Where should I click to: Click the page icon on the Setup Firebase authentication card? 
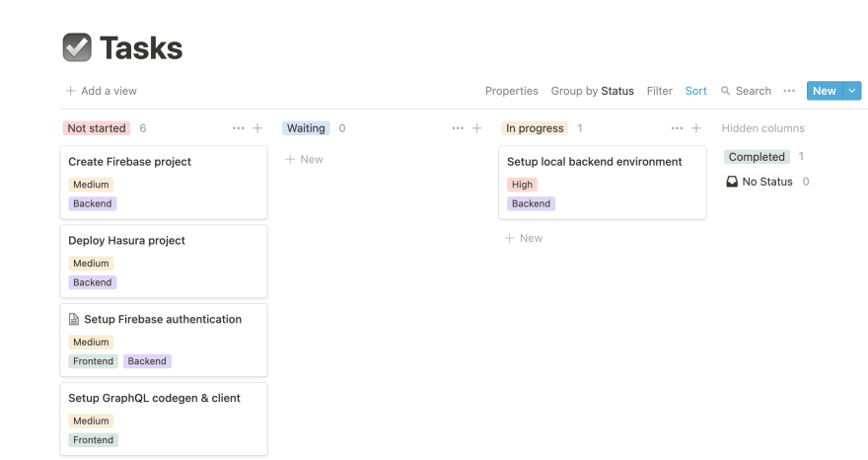[74, 319]
